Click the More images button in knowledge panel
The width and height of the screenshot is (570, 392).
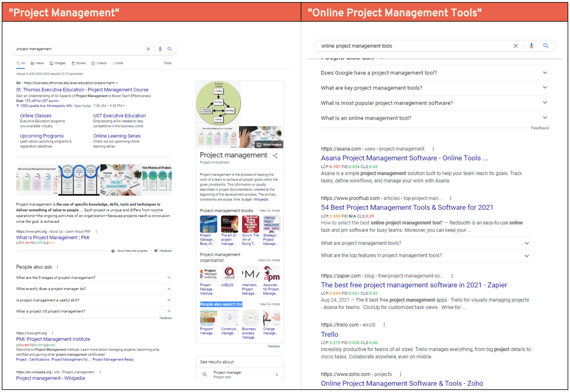(x=269, y=145)
